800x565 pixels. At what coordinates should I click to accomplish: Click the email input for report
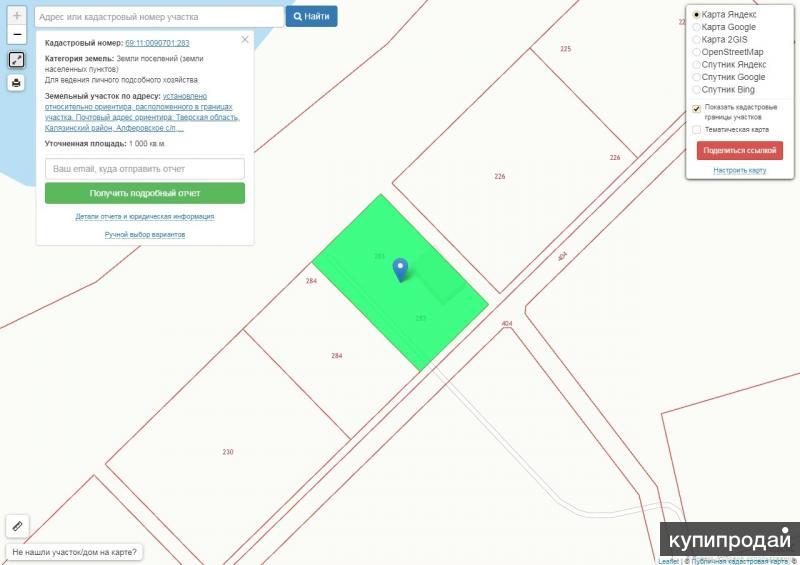(145, 169)
